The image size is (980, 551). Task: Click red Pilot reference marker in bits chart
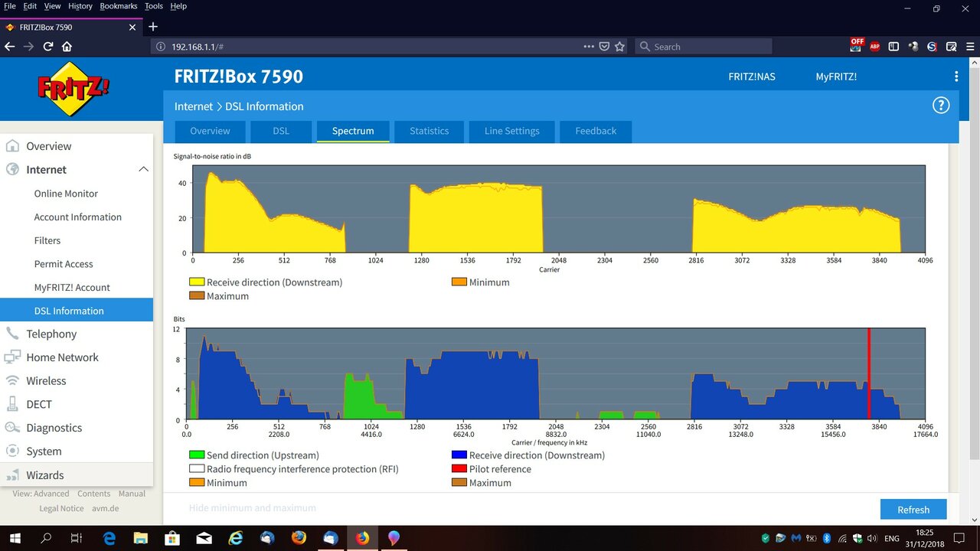869,373
